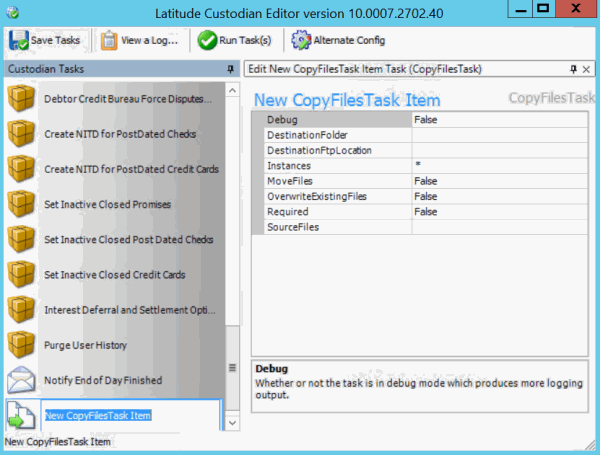Image resolution: width=600 pixels, height=455 pixels.
Task: Select the New CopyFilesTask Item file icon
Action: tap(21, 415)
